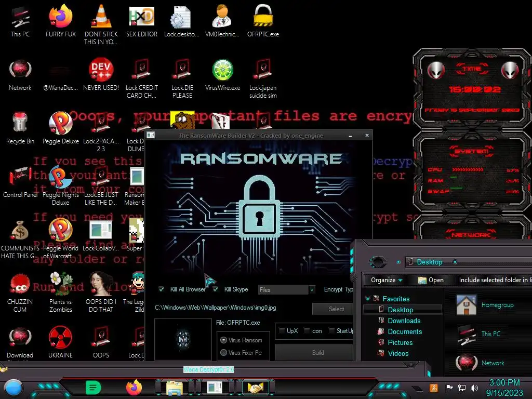The width and height of the screenshot is (532, 399).
Task: Select Lock.japan suicide sim icon
Action: point(263,78)
